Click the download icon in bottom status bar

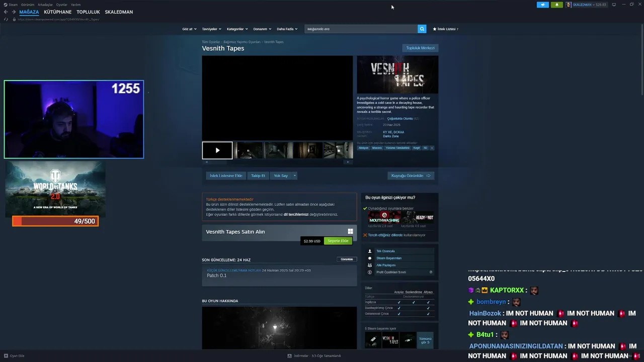[289, 356]
